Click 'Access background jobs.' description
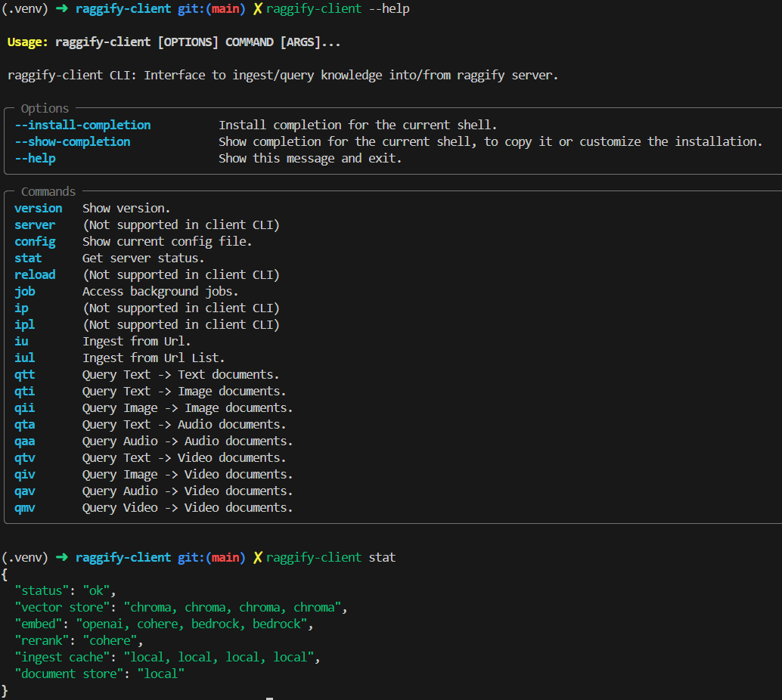Screen dimensions: 782x700 click(160, 292)
